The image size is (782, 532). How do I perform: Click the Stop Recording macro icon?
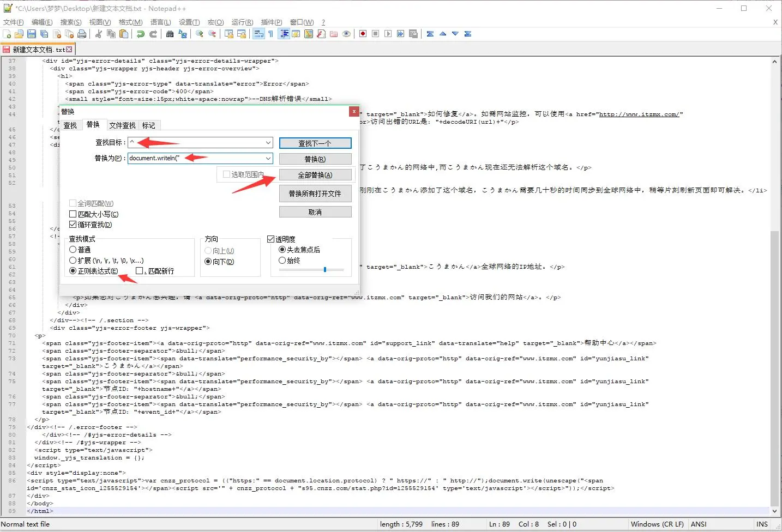click(375, 34)
